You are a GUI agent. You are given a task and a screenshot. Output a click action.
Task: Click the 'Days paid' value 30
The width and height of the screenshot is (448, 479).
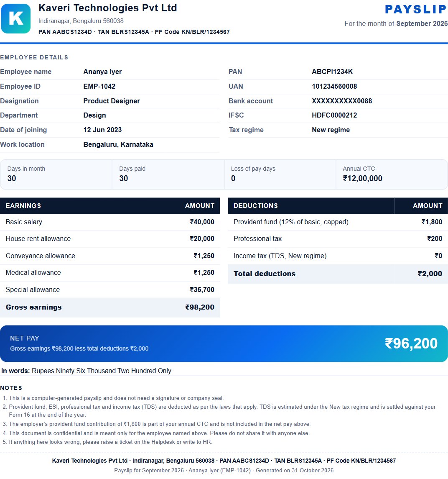[x=123, y=178]
